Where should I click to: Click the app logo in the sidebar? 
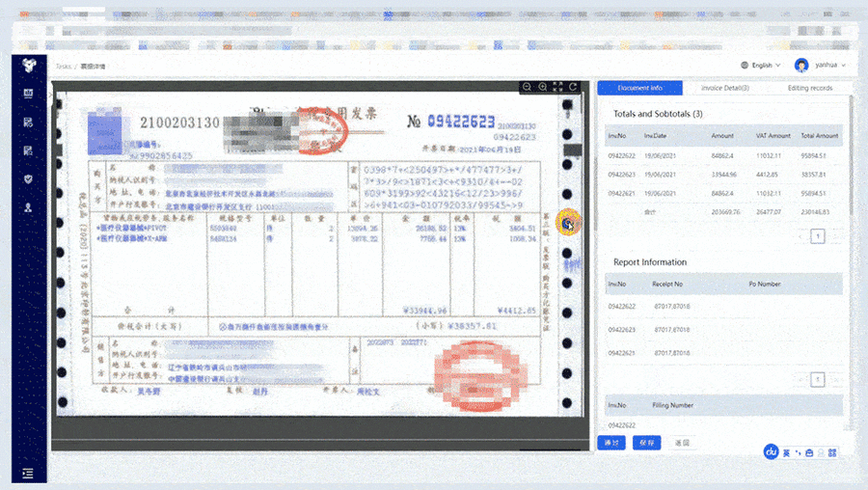pos(29,66)
